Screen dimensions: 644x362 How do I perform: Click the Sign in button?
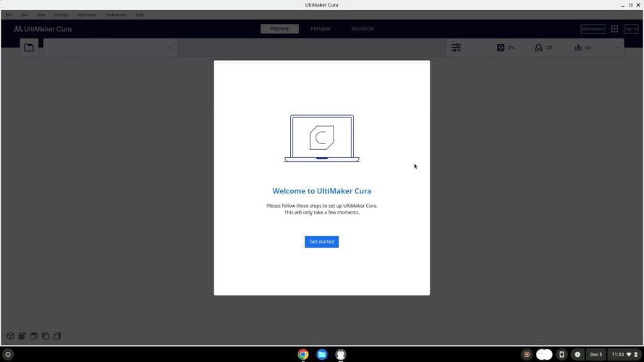(631, 29)
